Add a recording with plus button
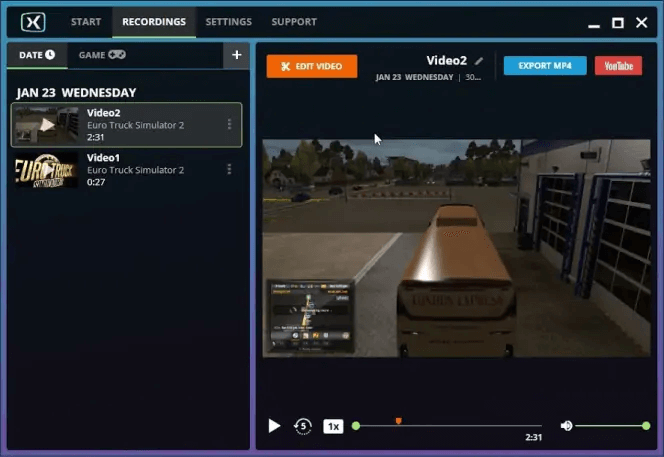 point(237,55)
